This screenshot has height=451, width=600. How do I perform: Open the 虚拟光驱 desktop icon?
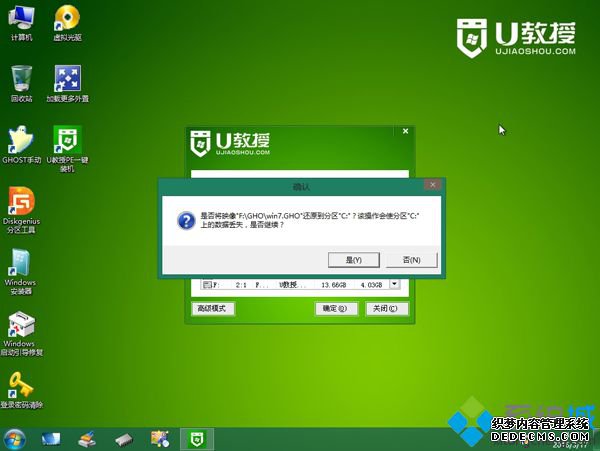(67, 23)
